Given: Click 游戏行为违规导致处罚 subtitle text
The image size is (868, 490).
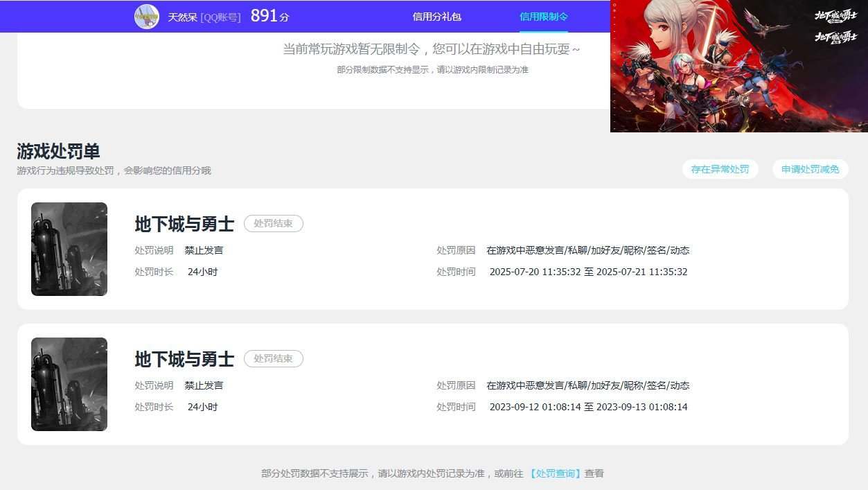Looking at the screenshot, I should 114,170.
